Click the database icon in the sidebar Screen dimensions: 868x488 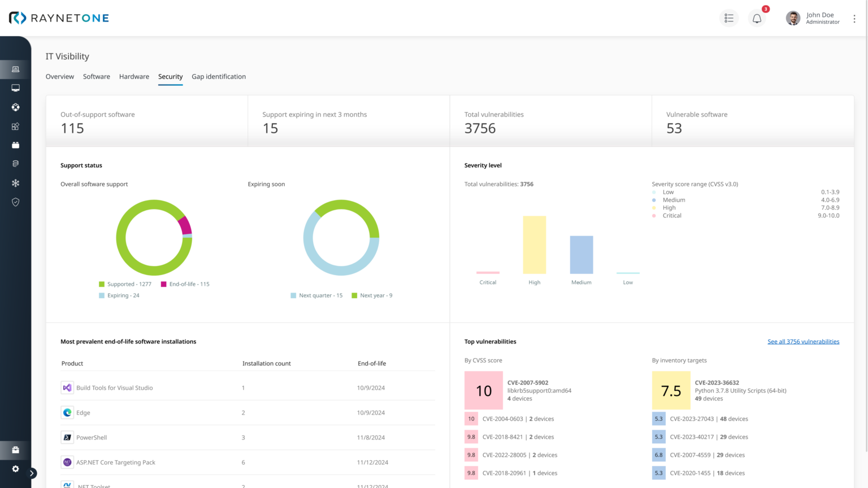pos(15,163)
